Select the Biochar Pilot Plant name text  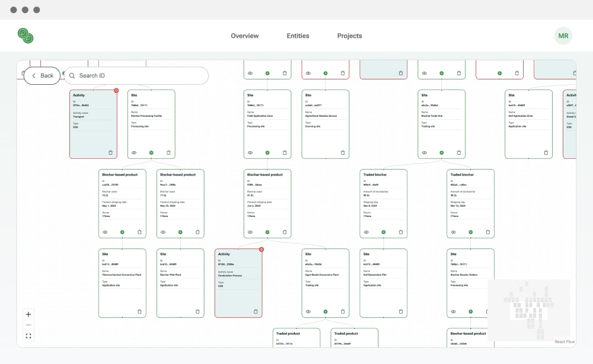click(x=171, y=275)
